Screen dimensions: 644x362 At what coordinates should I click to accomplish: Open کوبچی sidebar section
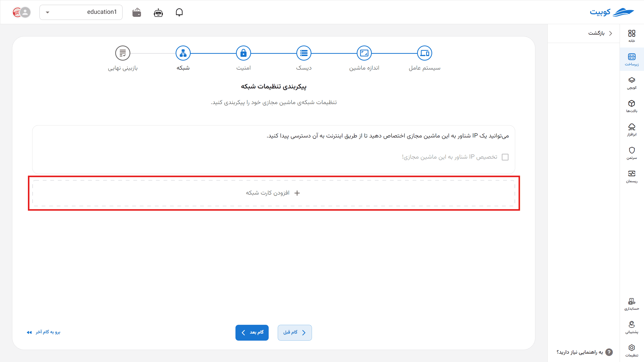(x=632, y=83)
